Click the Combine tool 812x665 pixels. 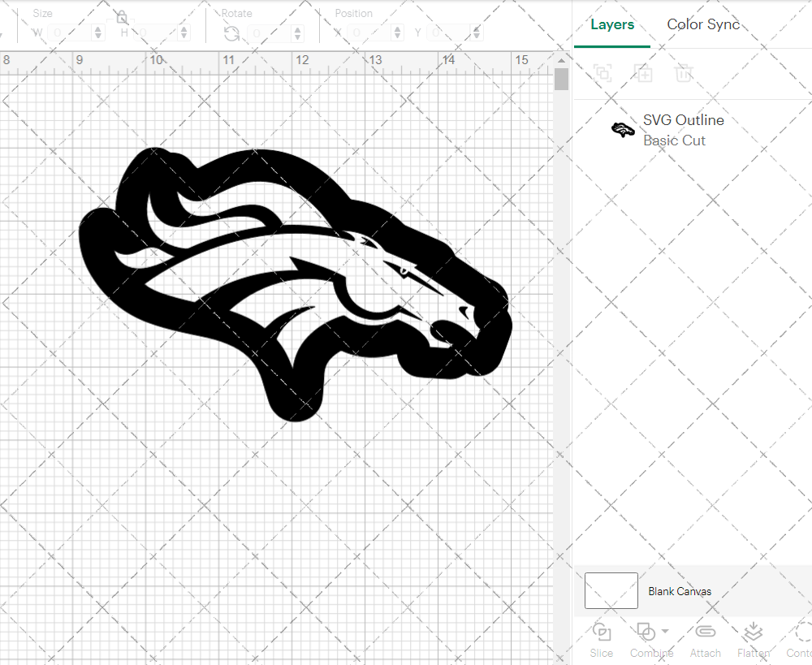pyautogui.click(x=651, y=640)
